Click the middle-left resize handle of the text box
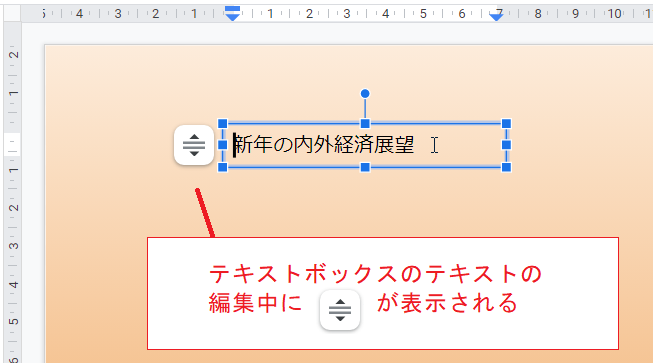This screenshot has height=363, width=653. pos(223,145)
